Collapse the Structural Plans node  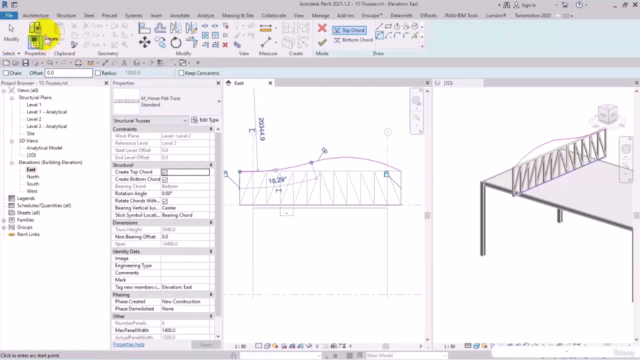(12, 98)
